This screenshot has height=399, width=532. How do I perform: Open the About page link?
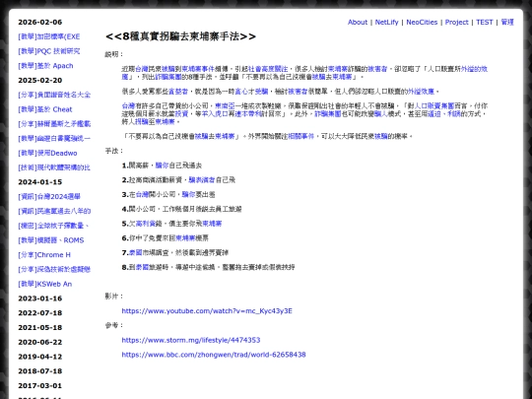tap(358, 23)
